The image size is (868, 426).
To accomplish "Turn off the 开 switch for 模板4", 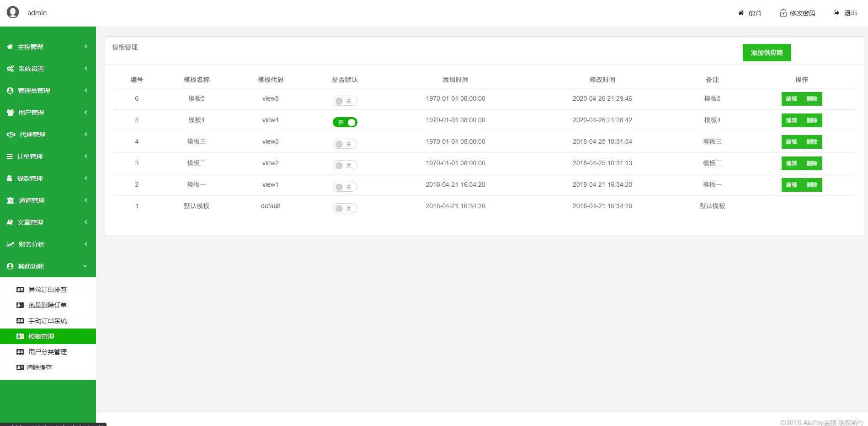I will (345, 122).
